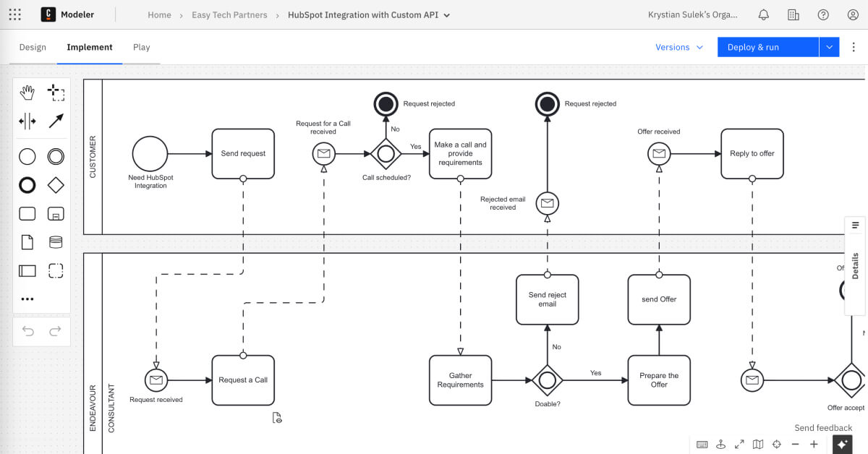Pick the subprocess shape from palette

(56, 213)
